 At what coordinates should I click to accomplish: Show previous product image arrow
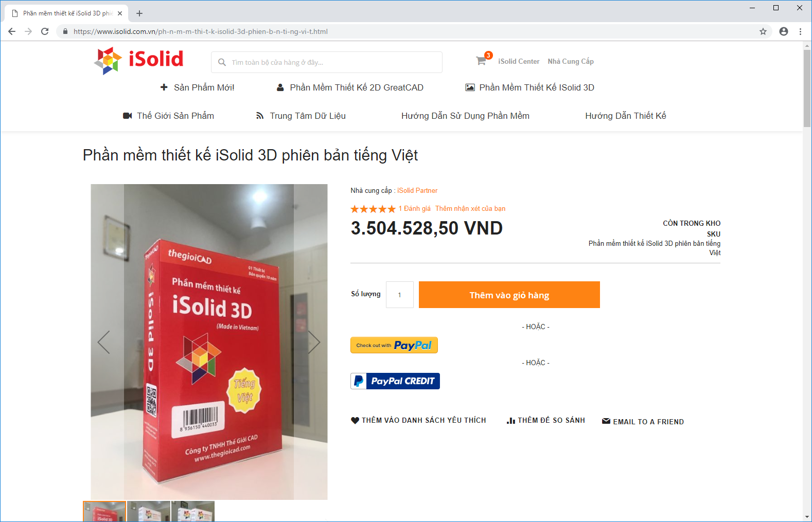(x=104, y=342)
